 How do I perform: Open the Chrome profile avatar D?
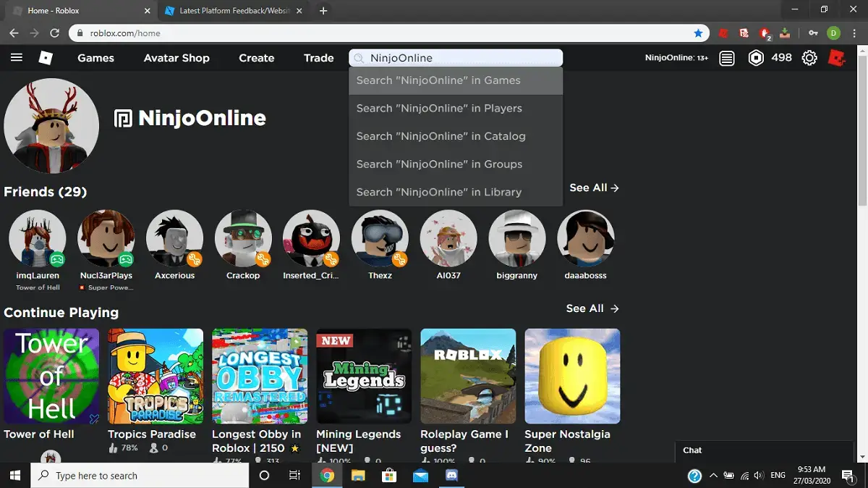[833, 33]
